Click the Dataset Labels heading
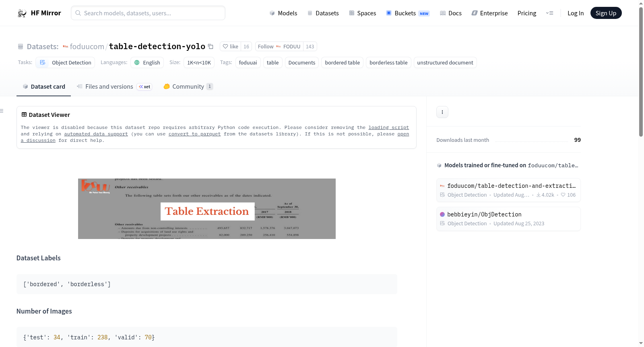The height and width of the screenshot is (347, 644). pos(39,258)
